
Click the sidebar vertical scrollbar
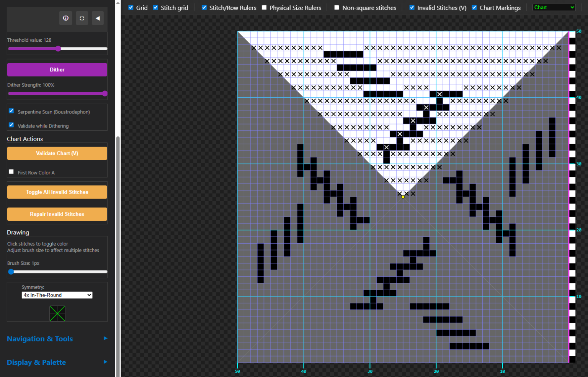(x=118, y=256)
